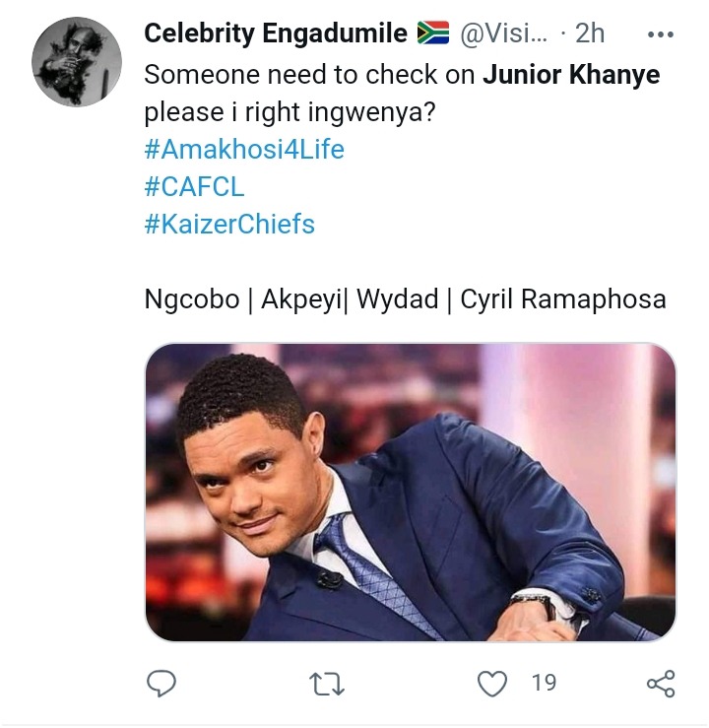Open the three-dot more options menu
709x728 pixels.
659,33
